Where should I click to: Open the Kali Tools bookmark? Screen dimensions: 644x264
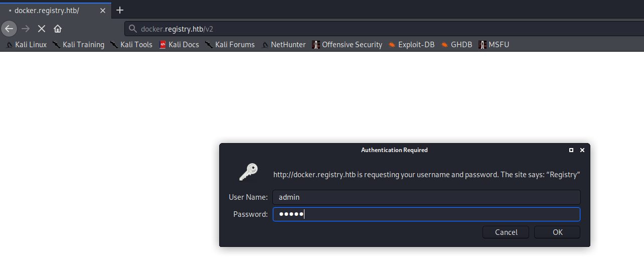[131, 45]
